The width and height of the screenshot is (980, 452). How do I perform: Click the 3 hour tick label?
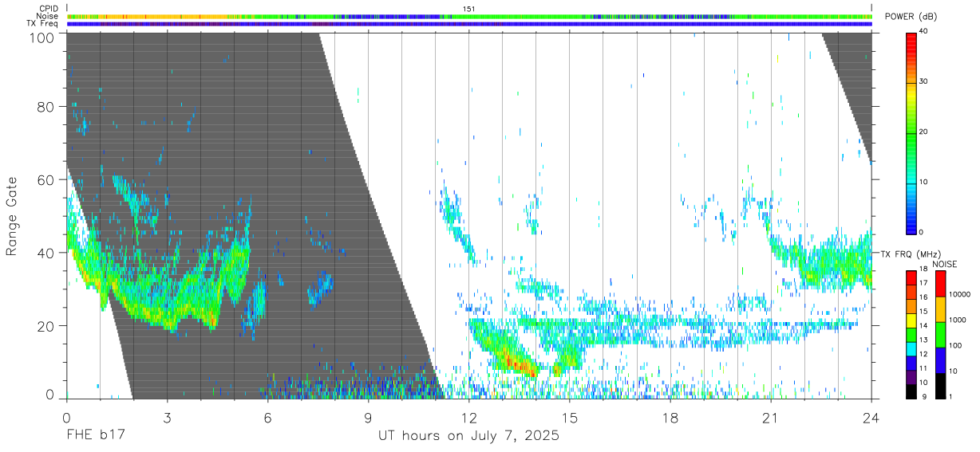[168, 417]
